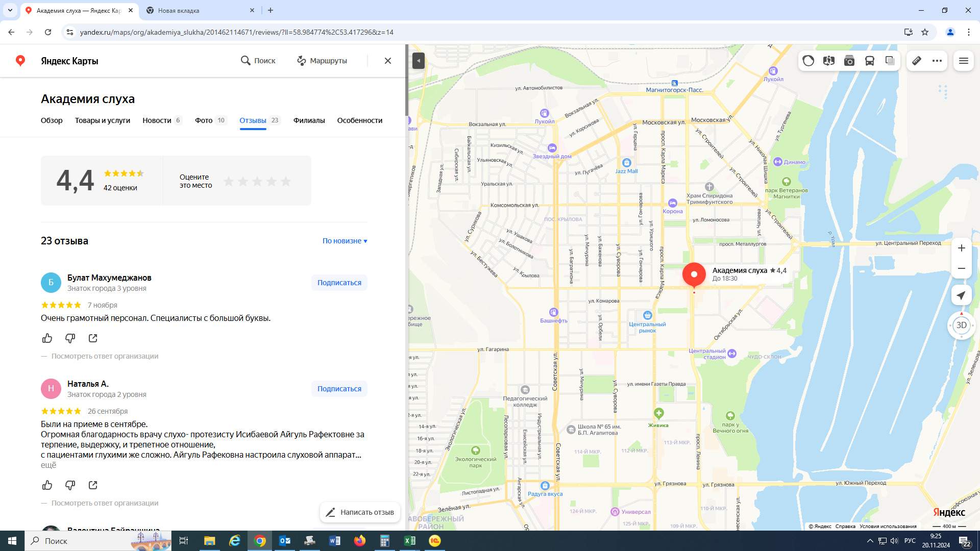
Task: Click geolocation arrow on map
Action: click(x=961, y=295)
